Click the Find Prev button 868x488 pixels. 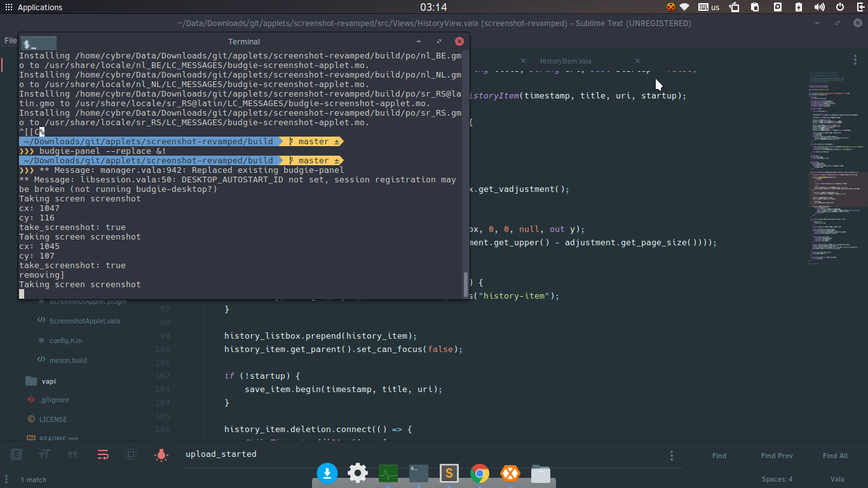pyautogui.click(x=776, y=456)
